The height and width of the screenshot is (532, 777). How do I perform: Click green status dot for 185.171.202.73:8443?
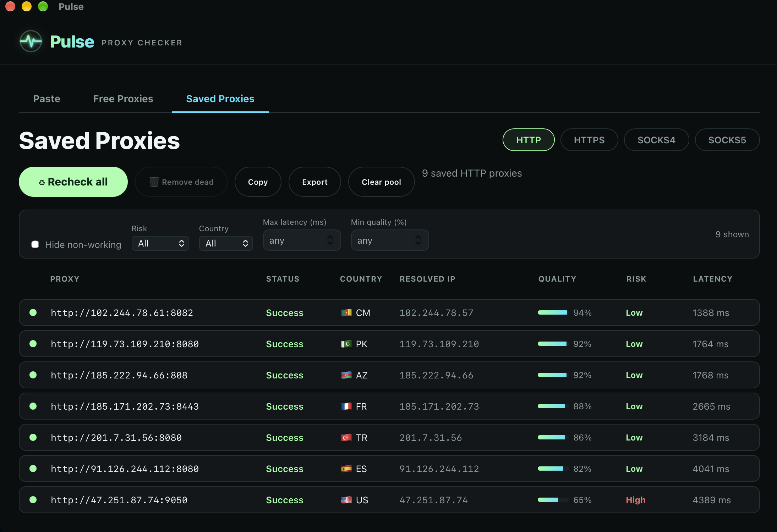point(33,406)
